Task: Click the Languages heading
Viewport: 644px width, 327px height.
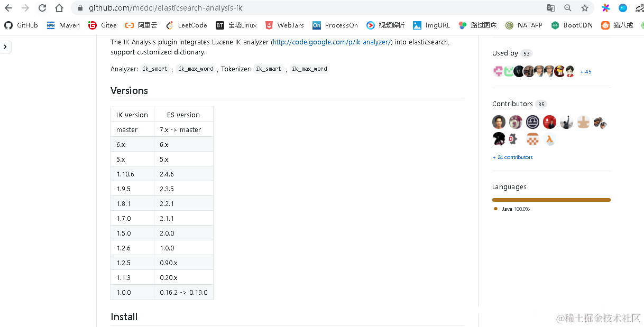Action: (x=509, y=187)
